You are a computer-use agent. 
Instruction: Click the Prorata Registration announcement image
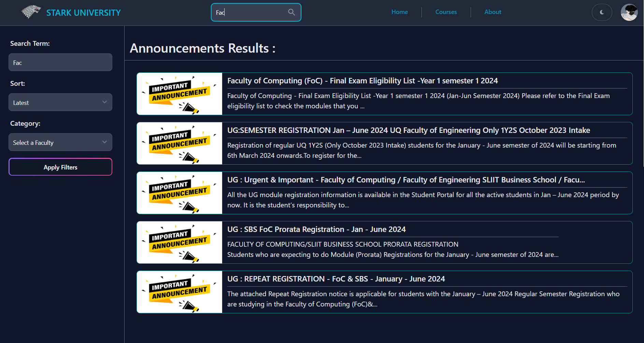click(179, 242)
